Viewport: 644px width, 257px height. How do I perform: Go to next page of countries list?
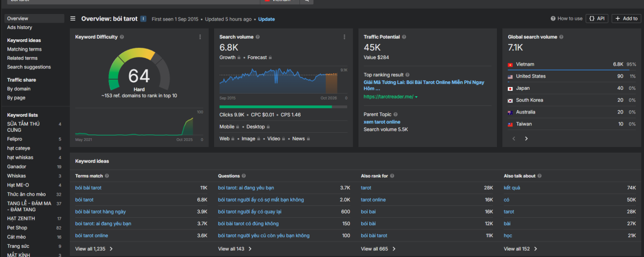click(526, 138)
